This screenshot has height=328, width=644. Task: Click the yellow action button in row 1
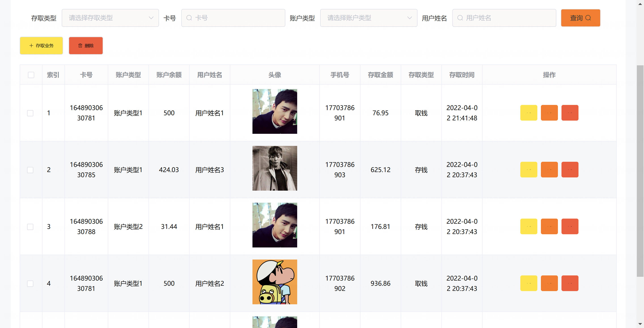pos(528,113)
